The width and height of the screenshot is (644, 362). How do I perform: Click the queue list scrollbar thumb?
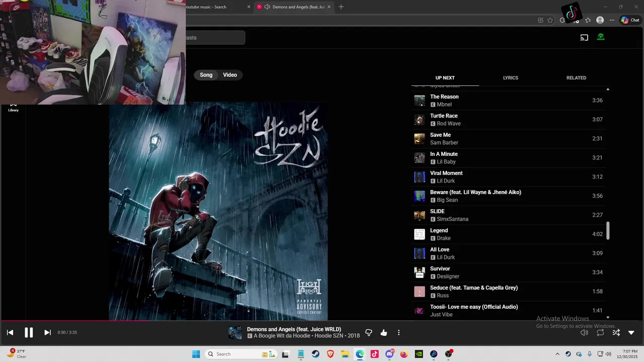[x=608, y=230]
